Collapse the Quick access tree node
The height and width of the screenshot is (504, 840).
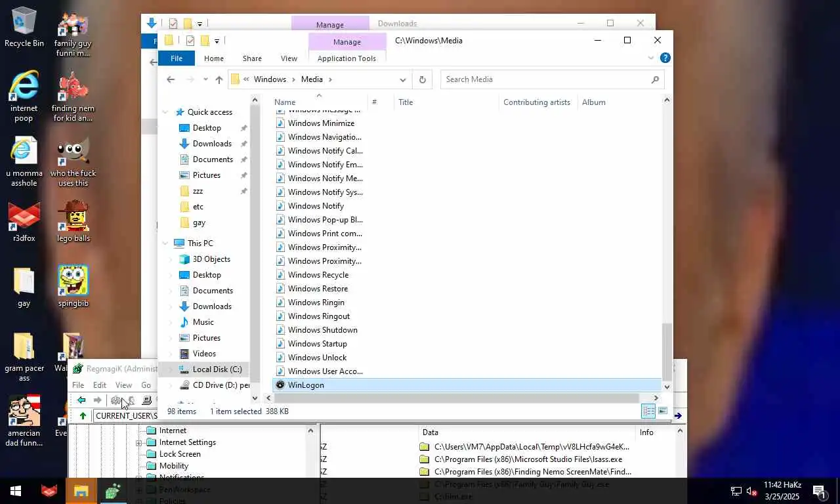pyautogui.click(x=165, y=112)
